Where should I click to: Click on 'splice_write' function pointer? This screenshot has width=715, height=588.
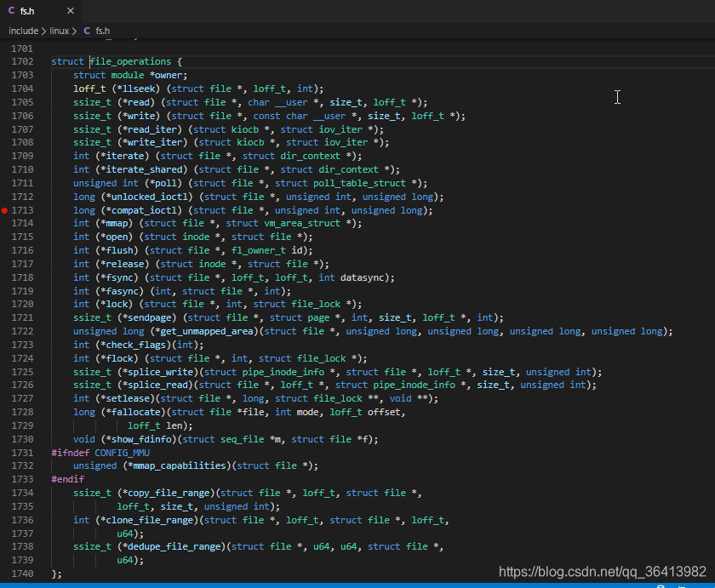tap(161, 373)
